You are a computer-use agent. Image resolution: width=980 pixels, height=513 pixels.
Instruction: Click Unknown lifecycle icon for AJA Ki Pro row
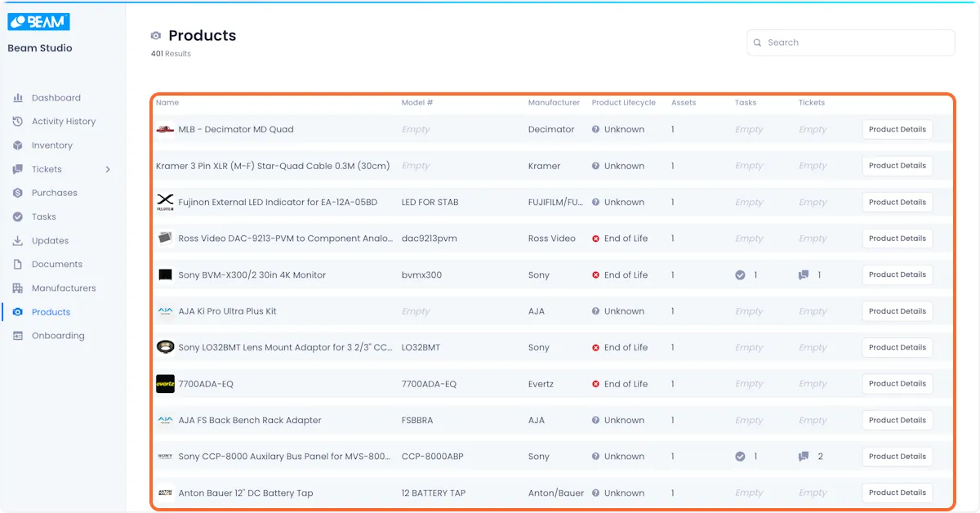(x=596, y=311)
